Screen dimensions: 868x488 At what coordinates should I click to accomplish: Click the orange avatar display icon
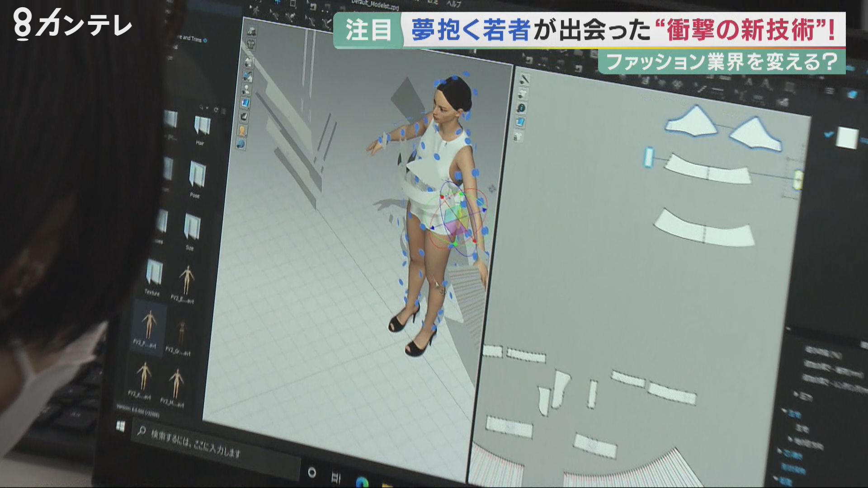point(243,131)
